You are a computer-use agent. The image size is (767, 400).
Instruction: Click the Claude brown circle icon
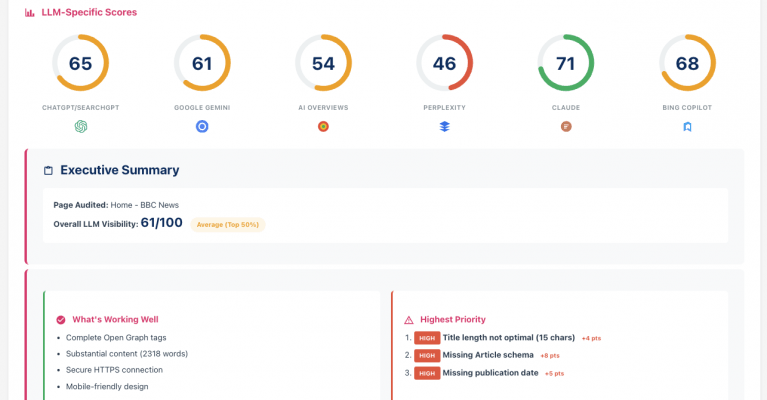click(566, 127)
